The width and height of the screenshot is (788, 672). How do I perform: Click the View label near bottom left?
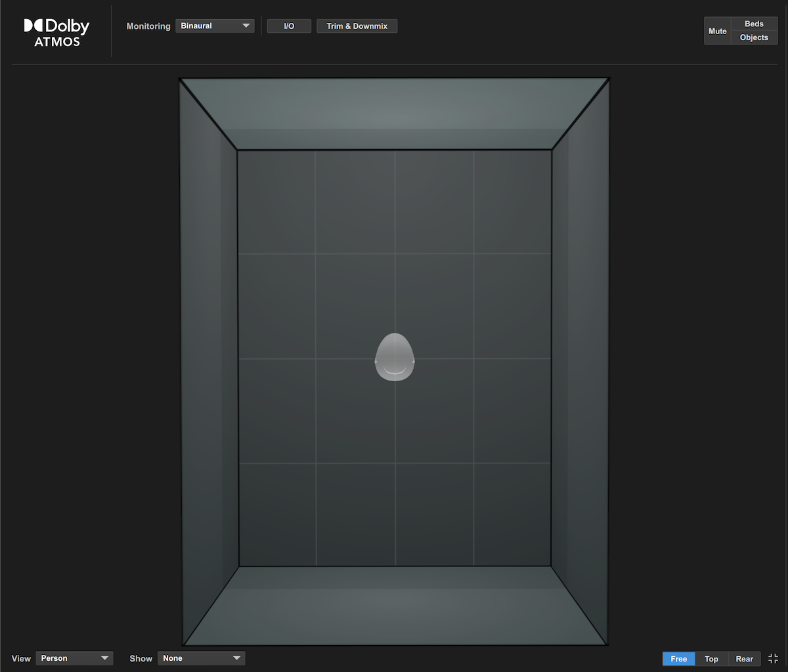21,658
